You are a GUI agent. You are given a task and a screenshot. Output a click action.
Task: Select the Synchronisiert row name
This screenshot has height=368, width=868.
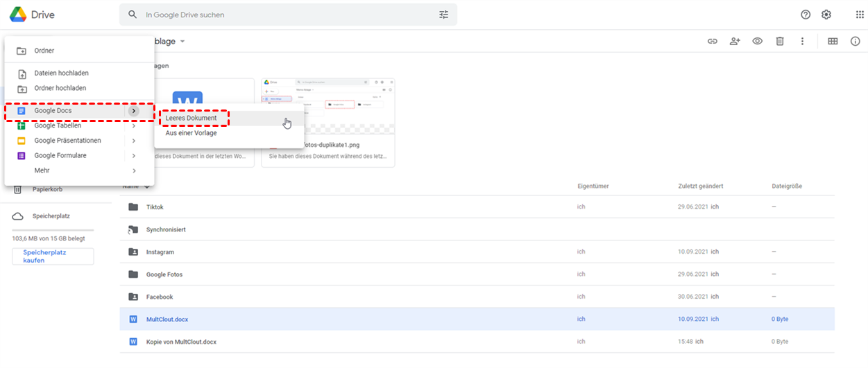[x=166, y=229]
